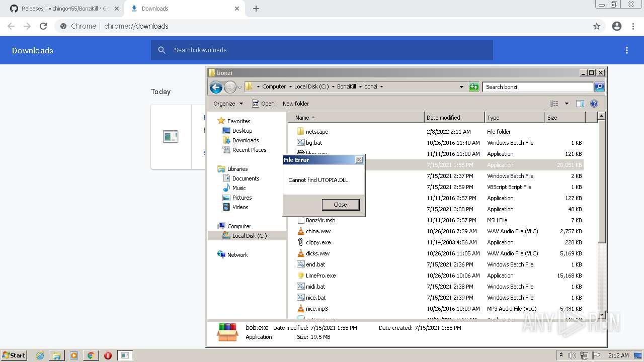Expand Computer breadcrumb dropdown arrow
Image resolution: width=644 pixels, height=362 pixels.
point(290,86)
